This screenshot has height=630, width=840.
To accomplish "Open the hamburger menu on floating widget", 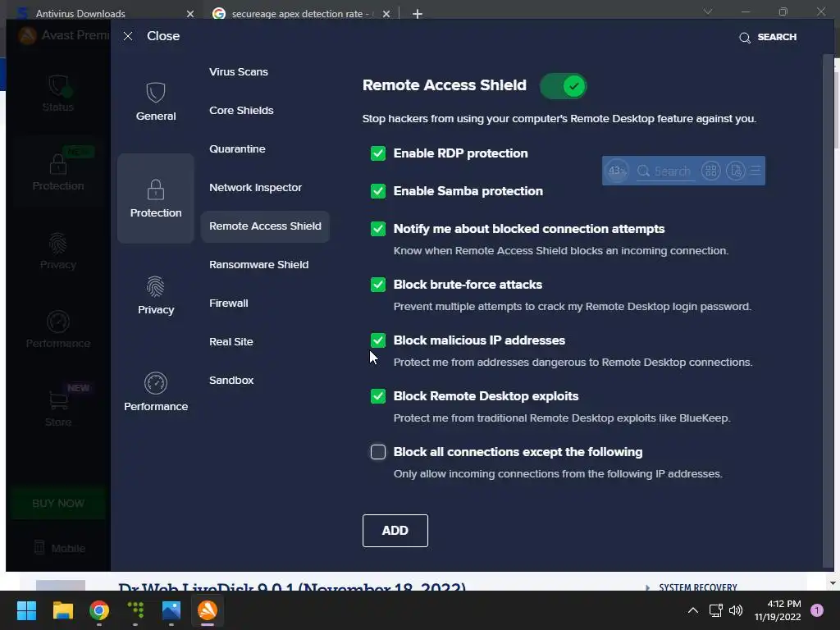I will point(756,171).
